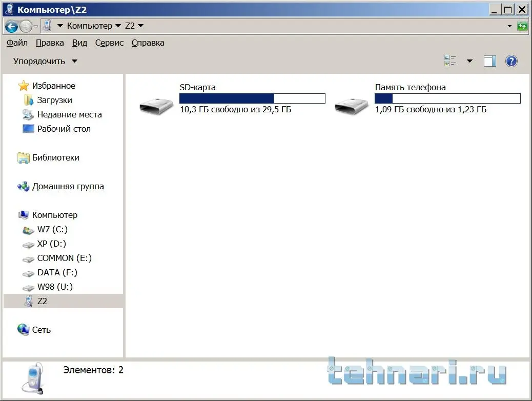Open DATA (F:) drive in tree

point(57,272)
